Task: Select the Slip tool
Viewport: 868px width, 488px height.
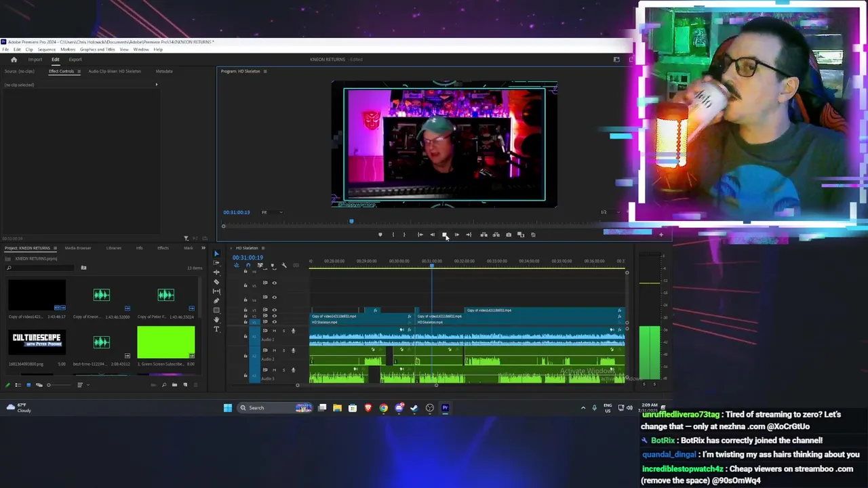Action: pos(216,291)
